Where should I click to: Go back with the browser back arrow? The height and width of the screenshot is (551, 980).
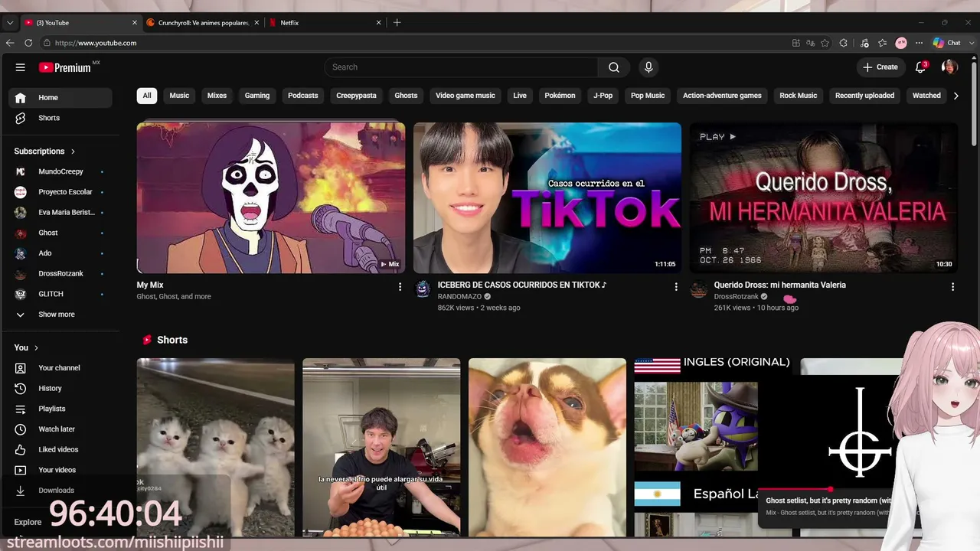[10, 43]
